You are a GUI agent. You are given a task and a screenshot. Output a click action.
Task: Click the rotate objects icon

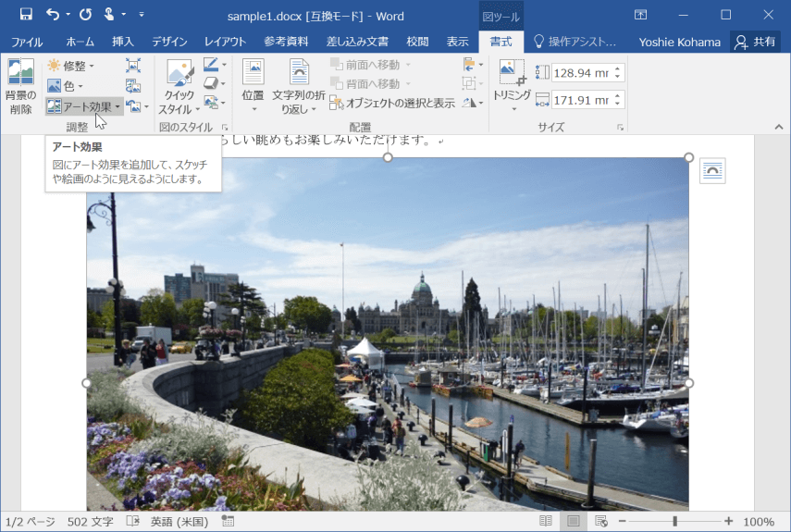point(470,103)
